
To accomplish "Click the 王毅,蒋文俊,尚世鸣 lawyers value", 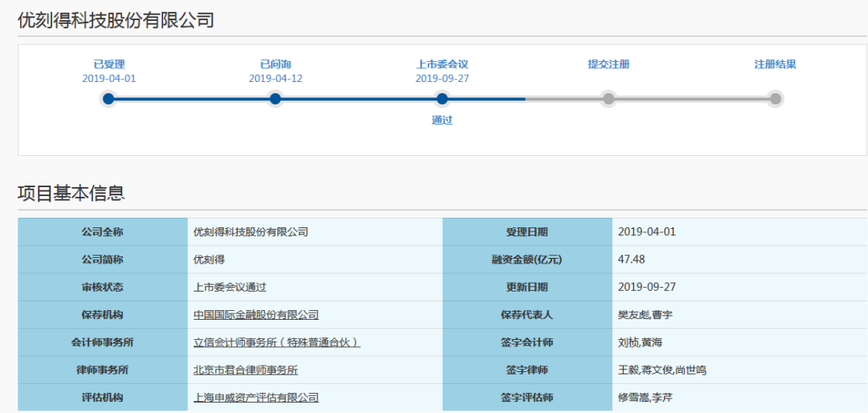I will 662,370.
